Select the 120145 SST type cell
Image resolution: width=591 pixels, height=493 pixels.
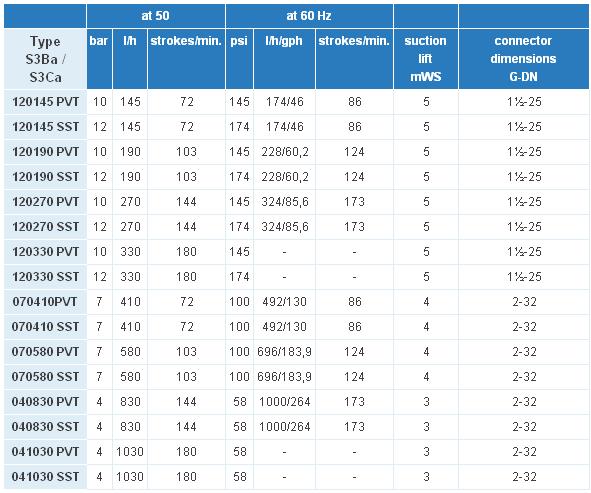point(45,127)
